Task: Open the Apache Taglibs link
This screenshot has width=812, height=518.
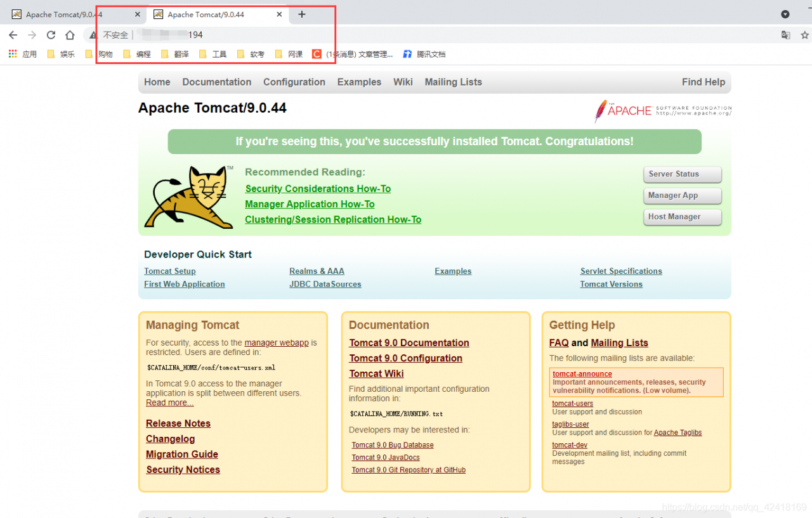Action: (678, 432)
